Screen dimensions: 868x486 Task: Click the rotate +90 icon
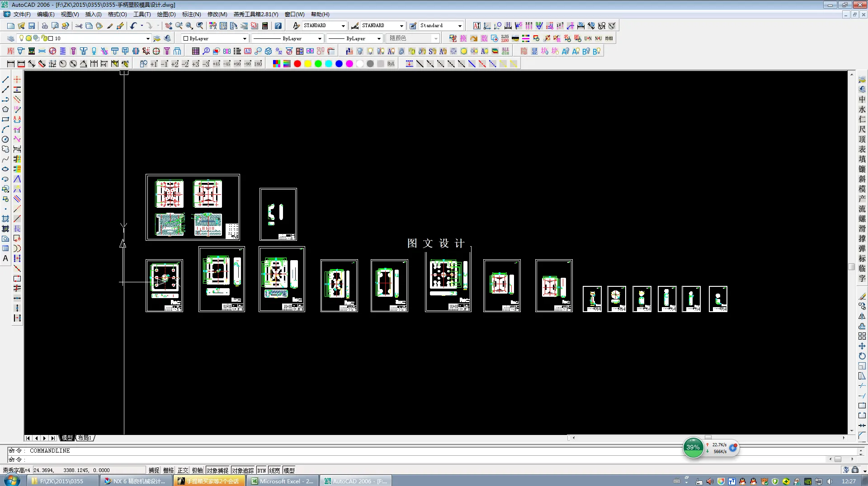click(x=237, y=64)
